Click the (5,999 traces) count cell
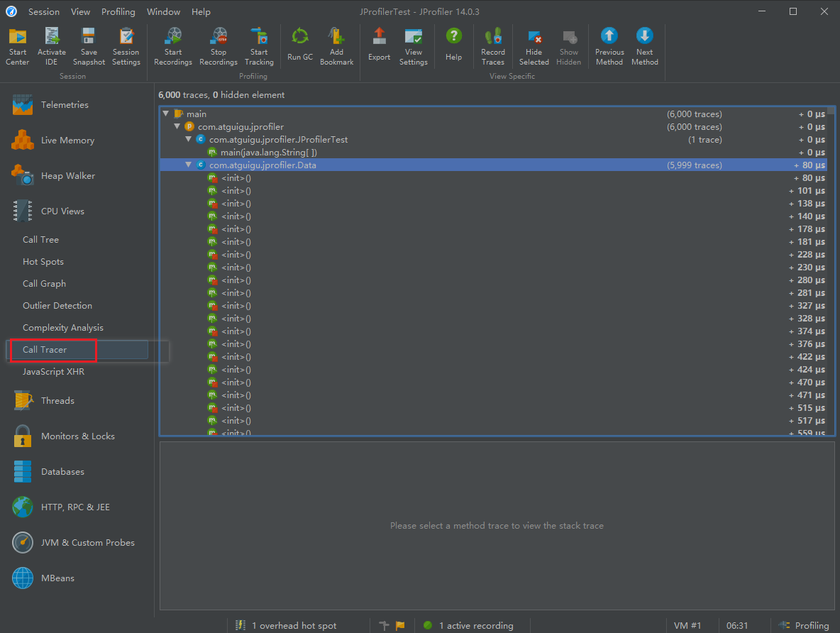The height and width of the screenshot is (633, 840). (695, 165)
